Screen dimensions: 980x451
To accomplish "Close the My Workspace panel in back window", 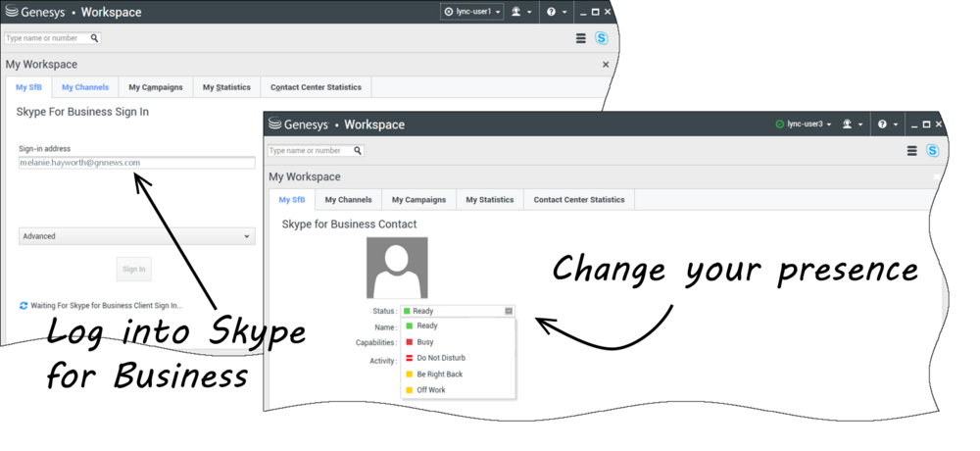I will click(x=605, y=65).
